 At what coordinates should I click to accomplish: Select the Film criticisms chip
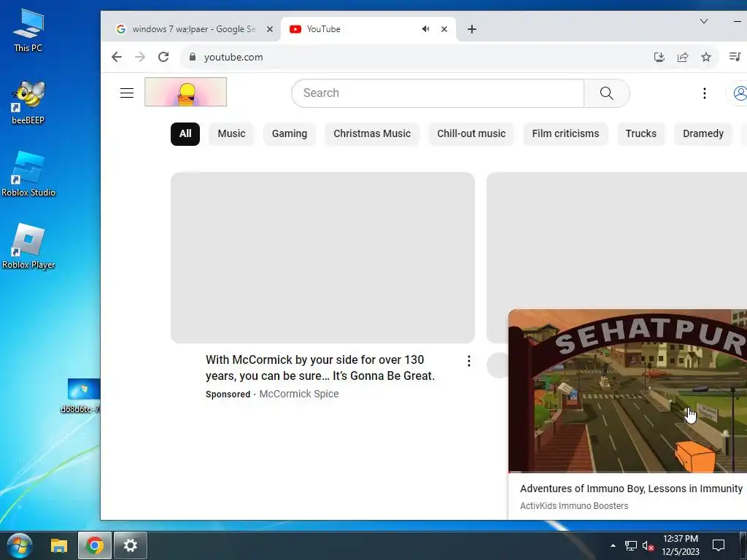click(565, 134)
